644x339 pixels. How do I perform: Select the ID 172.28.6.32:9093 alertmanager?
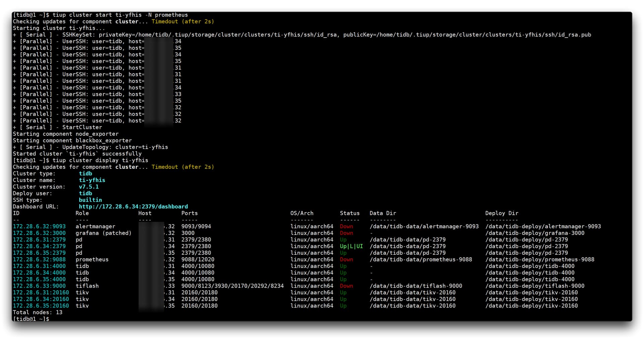(39, 226)
